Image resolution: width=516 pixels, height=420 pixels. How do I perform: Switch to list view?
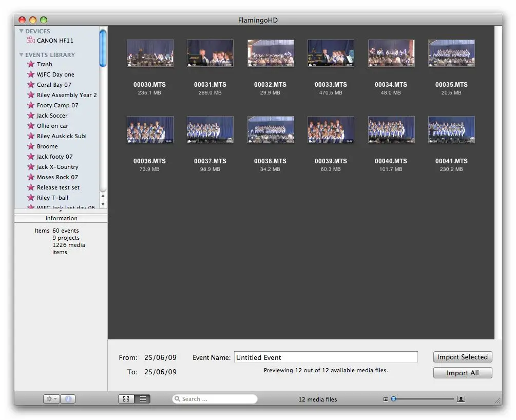[x=143, y=399]
